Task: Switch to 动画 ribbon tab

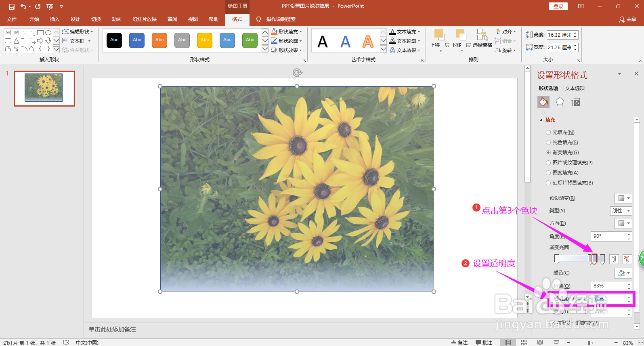Action: pyautogui.click(x=117, y=19)
